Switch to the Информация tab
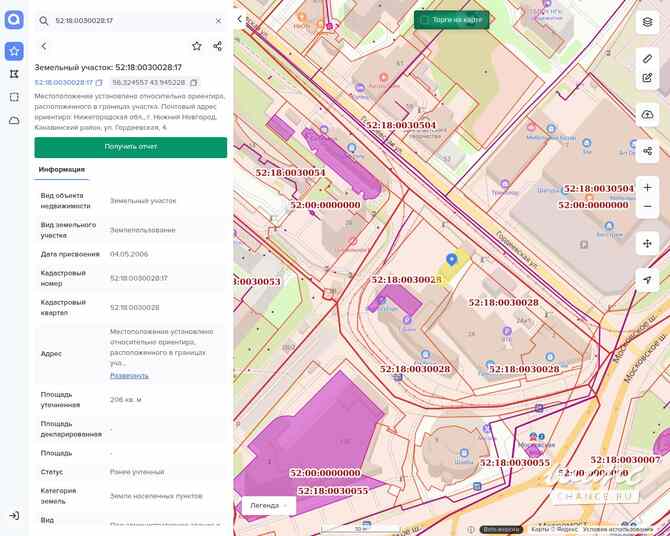 pos(62,170)
